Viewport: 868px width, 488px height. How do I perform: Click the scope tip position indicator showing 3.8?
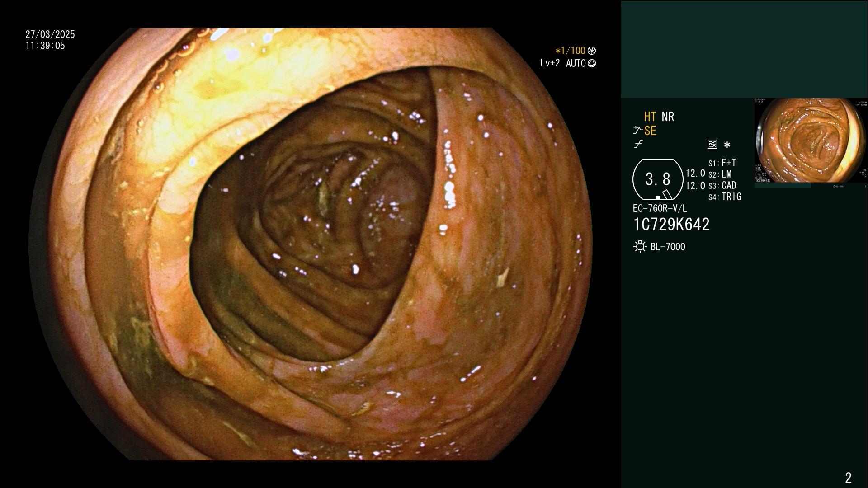658,179
